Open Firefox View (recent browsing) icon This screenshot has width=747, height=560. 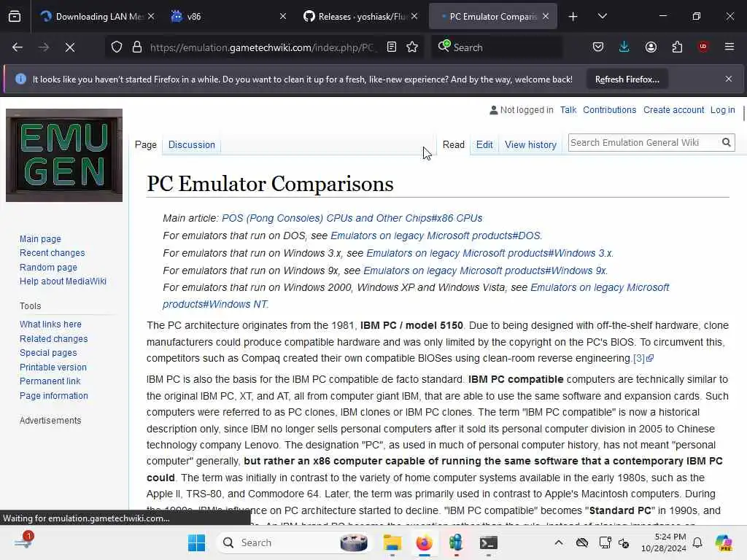15,16
